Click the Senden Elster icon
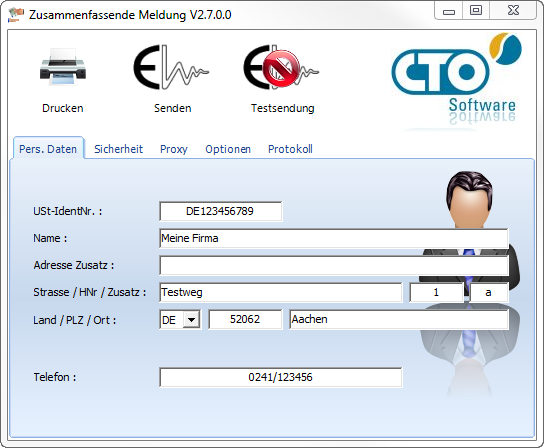The height and width of the screenshot is (448, 544). coord(171,67)
